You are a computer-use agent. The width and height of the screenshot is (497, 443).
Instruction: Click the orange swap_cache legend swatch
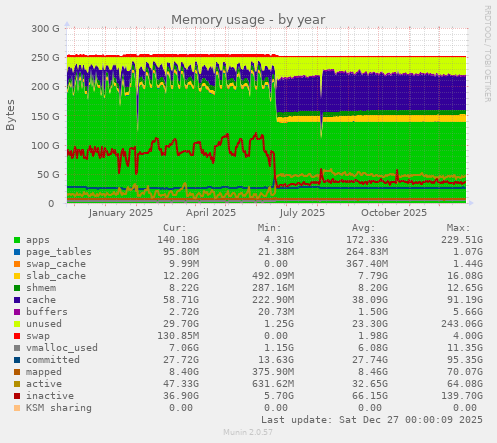point(17,264)
